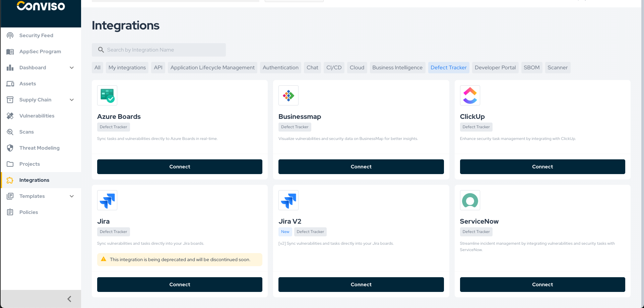Click the ClickUp integration logo

coord(470,95)
